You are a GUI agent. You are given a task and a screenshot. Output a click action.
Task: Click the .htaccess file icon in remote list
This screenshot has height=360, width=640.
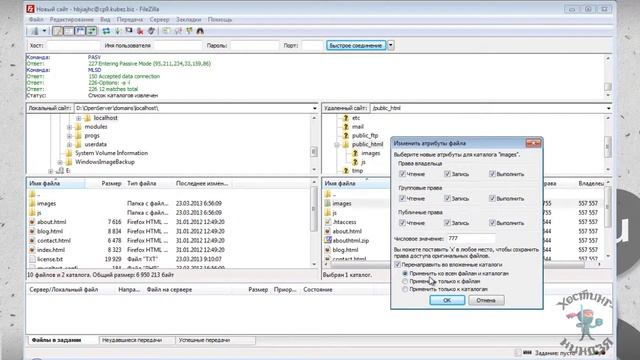(328, 222)
